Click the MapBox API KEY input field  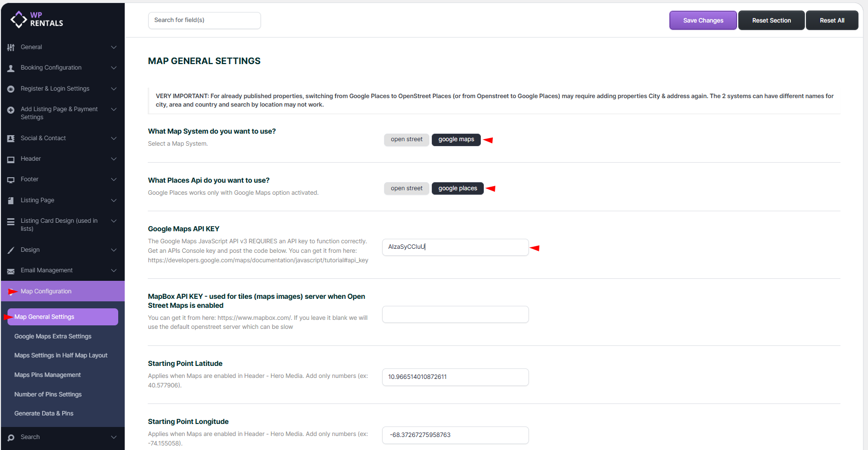pyautogui.click(x=455, y=314)
